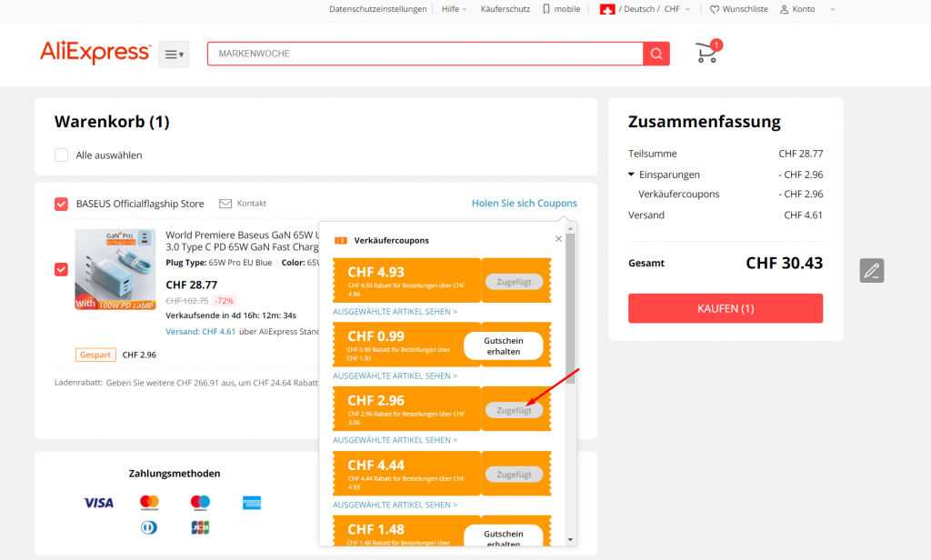This screenshot has height=560, width=931.
Task: Click the American Express payment icon
Action: [252, 503]
